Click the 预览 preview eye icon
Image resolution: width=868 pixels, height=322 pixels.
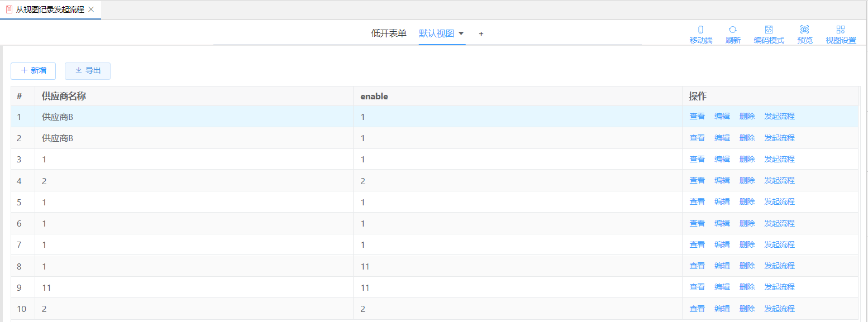[804, 30]
